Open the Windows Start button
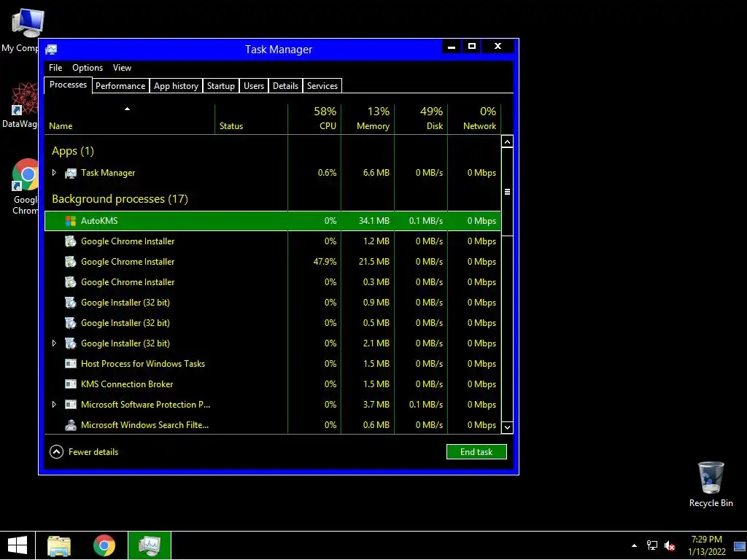Screen dimensions: 747x560 [18, 545]
